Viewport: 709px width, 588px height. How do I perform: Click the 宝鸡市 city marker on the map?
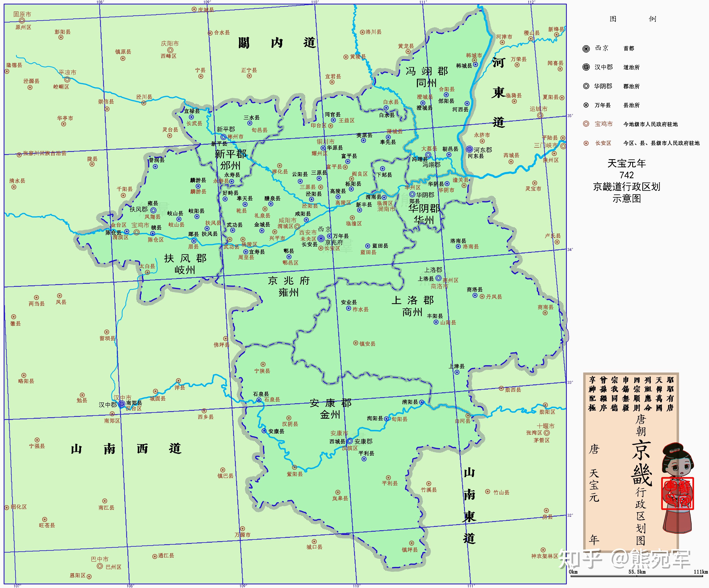[x=137, y=232]
